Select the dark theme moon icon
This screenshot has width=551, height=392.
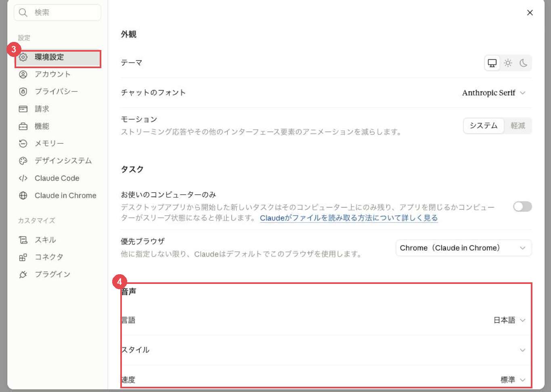coord(523,63)
